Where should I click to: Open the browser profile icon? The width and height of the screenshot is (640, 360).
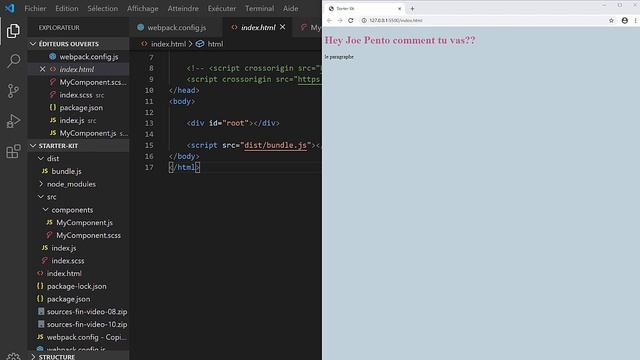coord(624,20)
